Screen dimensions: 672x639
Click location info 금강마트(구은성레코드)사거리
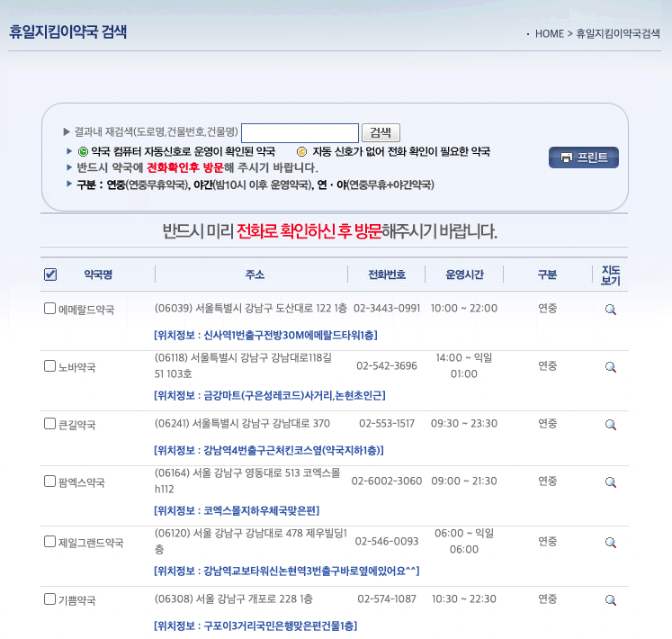tap(270, 395)
